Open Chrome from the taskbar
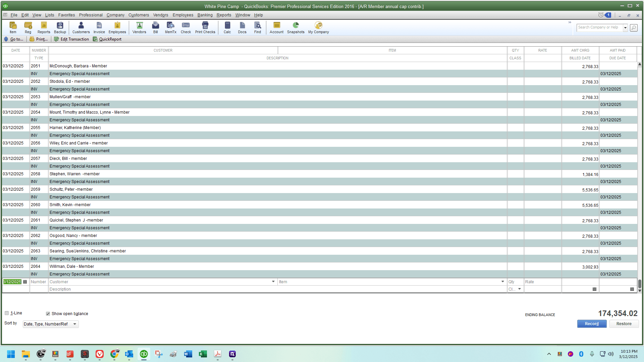 [x=114, y=354]
